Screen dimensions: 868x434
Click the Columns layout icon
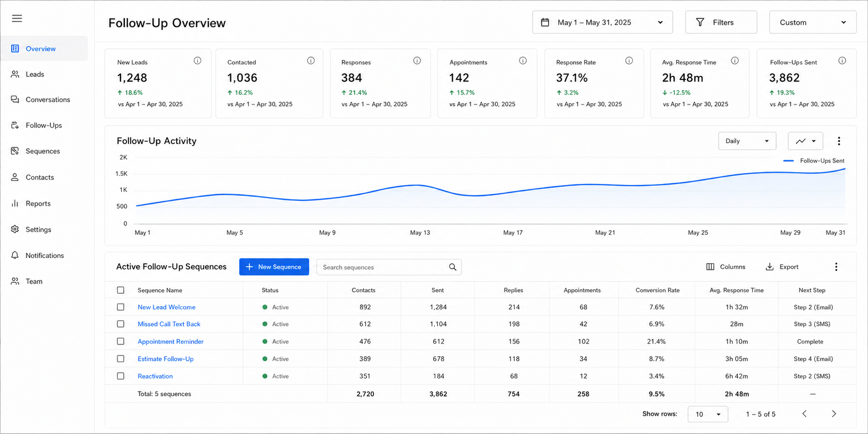[x=710, y=267]
